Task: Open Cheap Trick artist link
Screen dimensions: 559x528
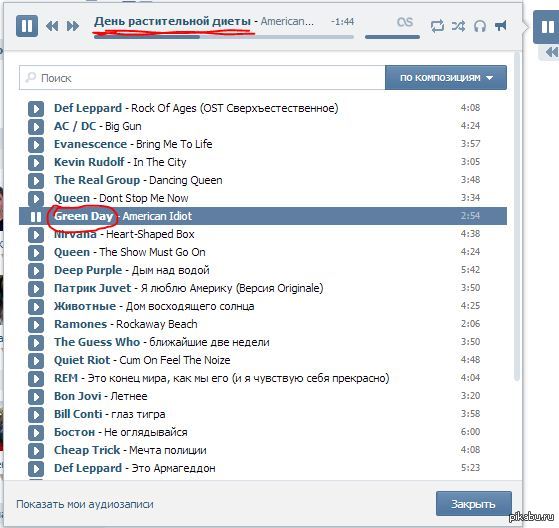Action: pyautogui.click(x=87, y=450)
